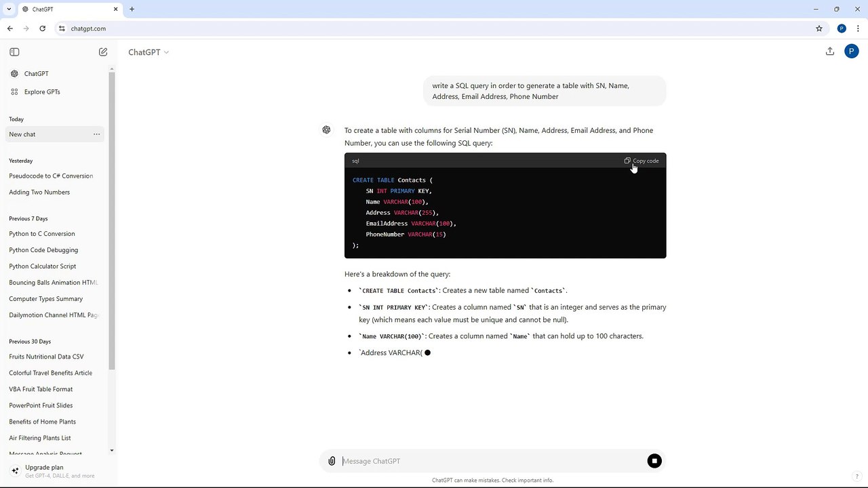Image resolution: width=868 pixels, height=488 pixels.
Task: Toggle the ChatGPT sidebar panel icon
Action: click(14, 52)
